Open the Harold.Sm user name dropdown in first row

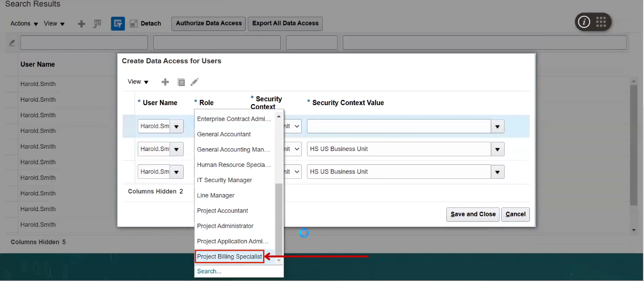click(176, 126)
